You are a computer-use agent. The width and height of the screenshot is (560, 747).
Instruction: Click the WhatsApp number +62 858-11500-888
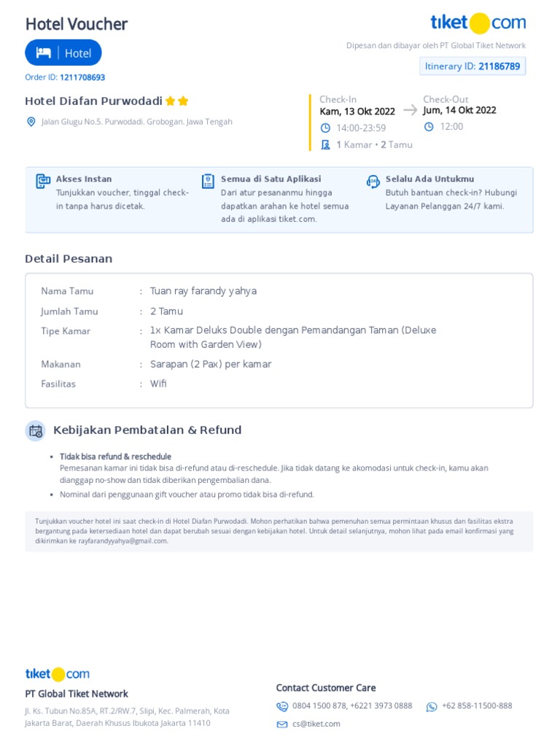[x=477, y=706]
